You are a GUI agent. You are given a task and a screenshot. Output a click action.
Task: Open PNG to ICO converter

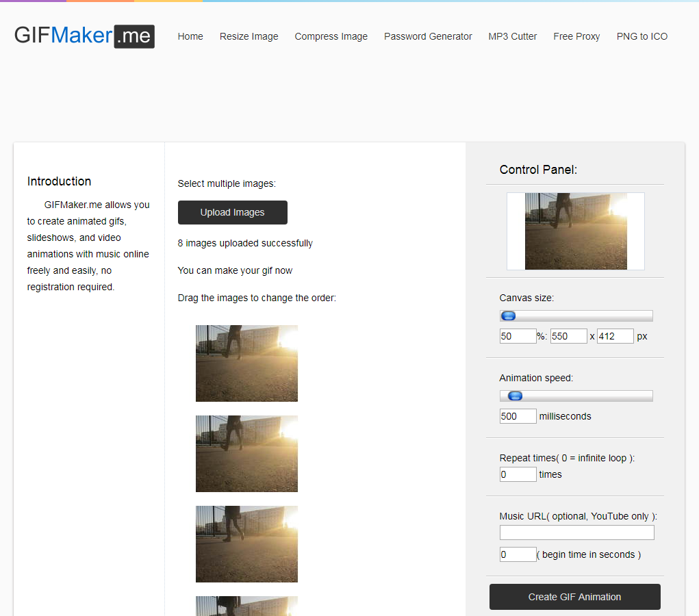[x=642, y=36]
